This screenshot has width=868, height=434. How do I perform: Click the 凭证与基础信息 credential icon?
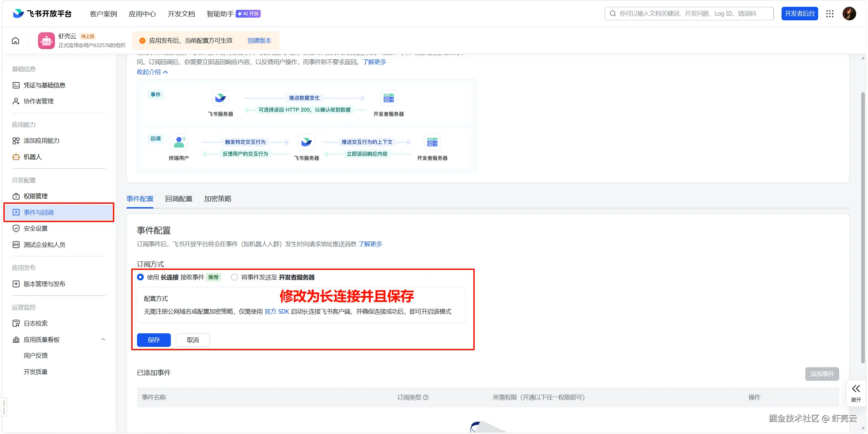click(16, 85)
